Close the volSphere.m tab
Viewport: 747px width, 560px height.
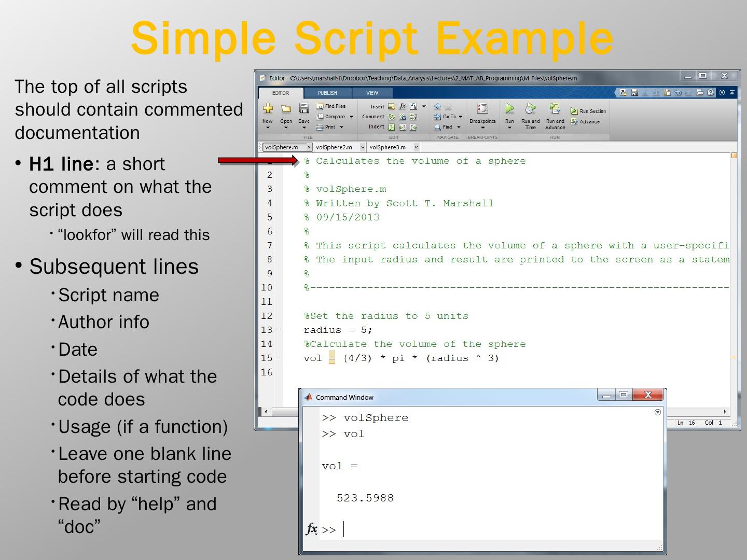pyautogui.click(x=309, y=147)
